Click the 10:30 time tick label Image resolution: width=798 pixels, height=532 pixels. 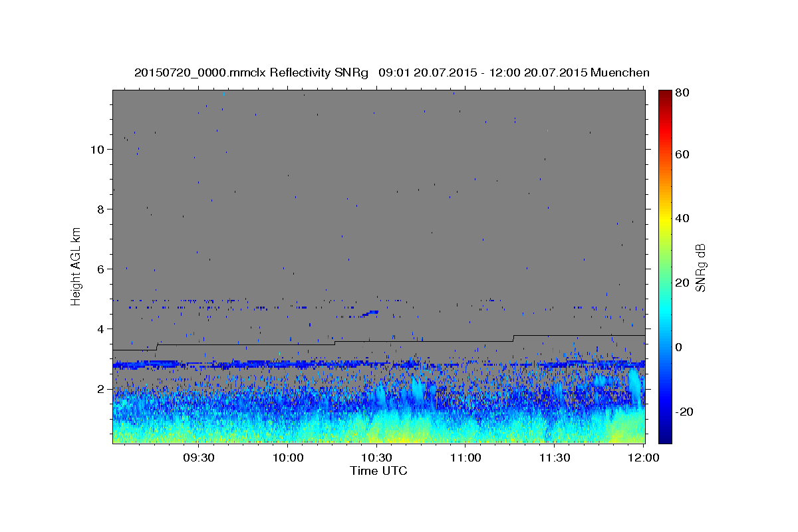click(377, 458)
